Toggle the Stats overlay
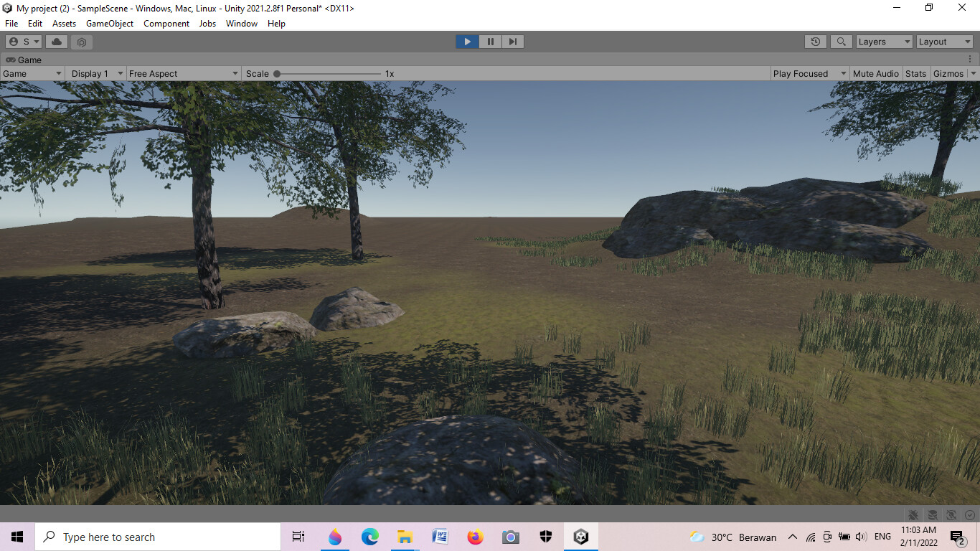This screenshot has width=980, height=551. point(915,73)
